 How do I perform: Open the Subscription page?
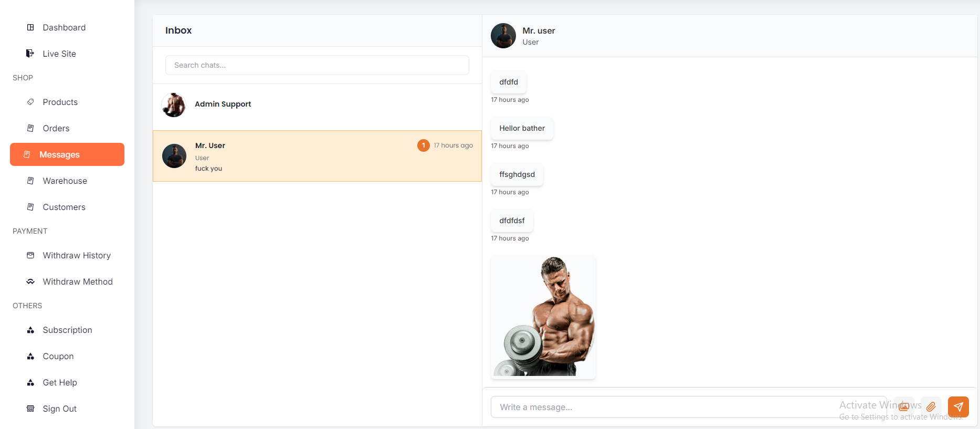[67, 330]
